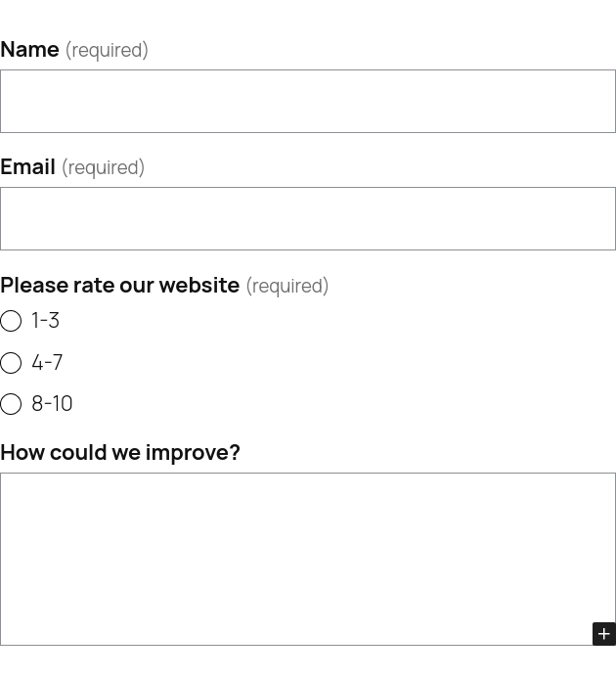
Task: Click "(required)" beside Please rate our website
Action: (286, 286)
